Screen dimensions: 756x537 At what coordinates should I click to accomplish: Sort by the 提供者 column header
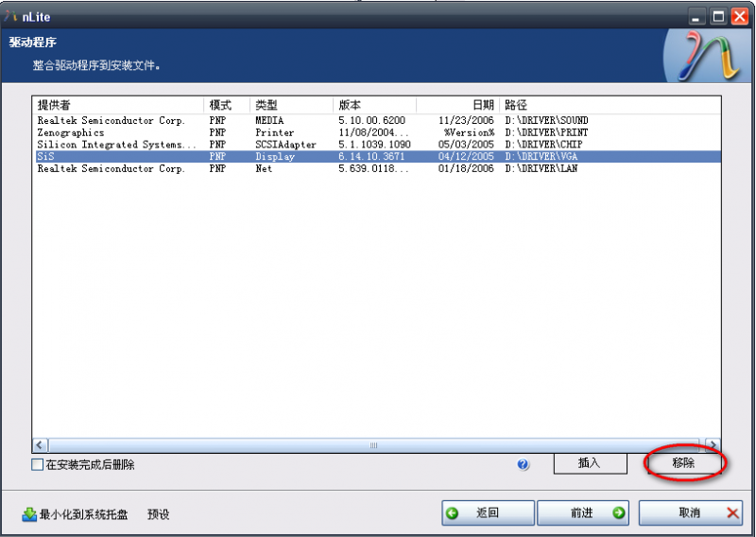[x=118, y=105]
